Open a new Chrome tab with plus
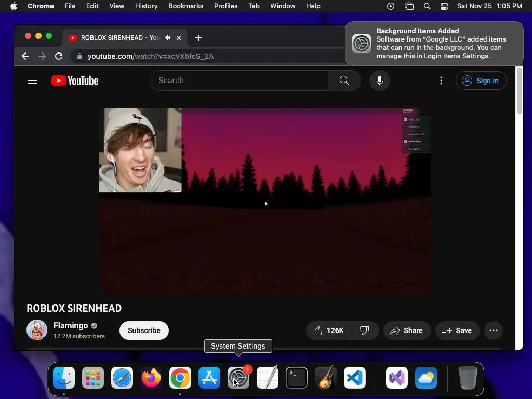Image resolution: width=532 pixels, height=399 pixels. (198, 38)
